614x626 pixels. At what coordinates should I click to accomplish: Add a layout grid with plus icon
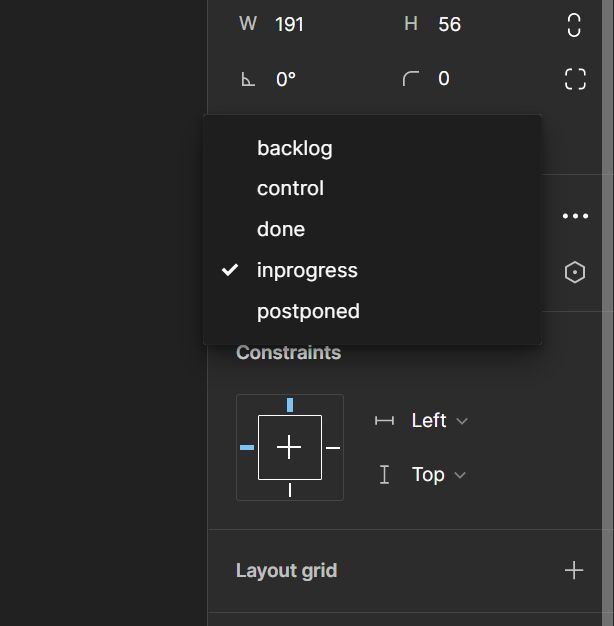point(574,570)
